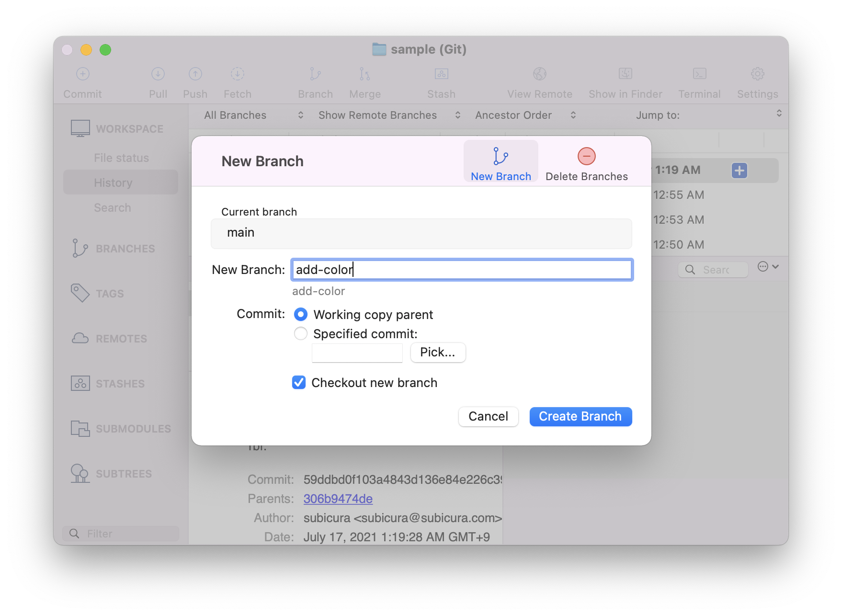This screenshot has width=842, height=616.
Task: Select Working copy parent radio option
Action: (x=301, y=314)
